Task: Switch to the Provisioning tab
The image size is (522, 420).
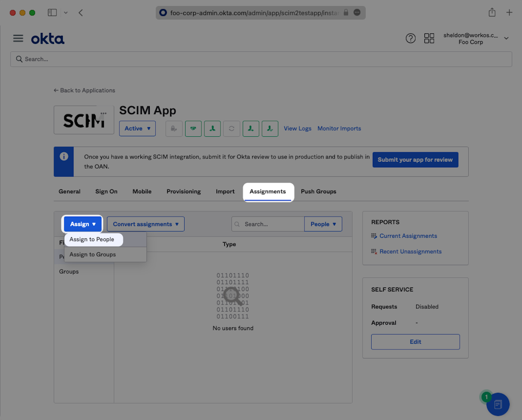Action: pos(184,191)
